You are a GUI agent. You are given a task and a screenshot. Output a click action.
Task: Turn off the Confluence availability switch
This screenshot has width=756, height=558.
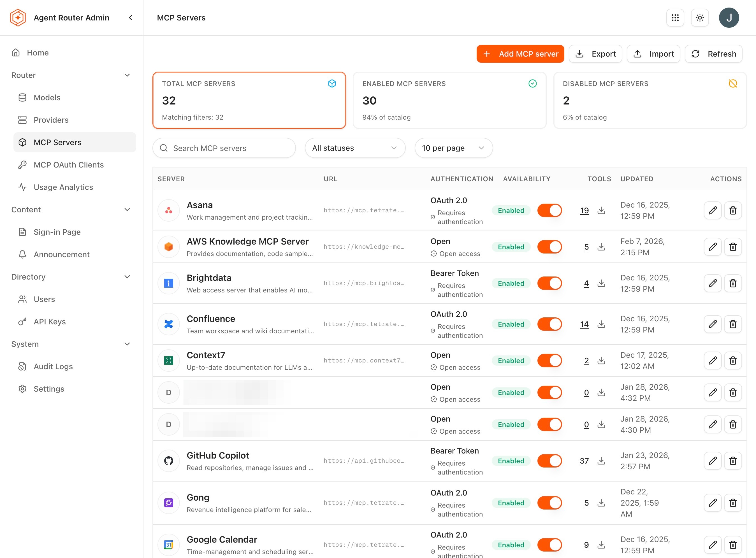[549, 324]
